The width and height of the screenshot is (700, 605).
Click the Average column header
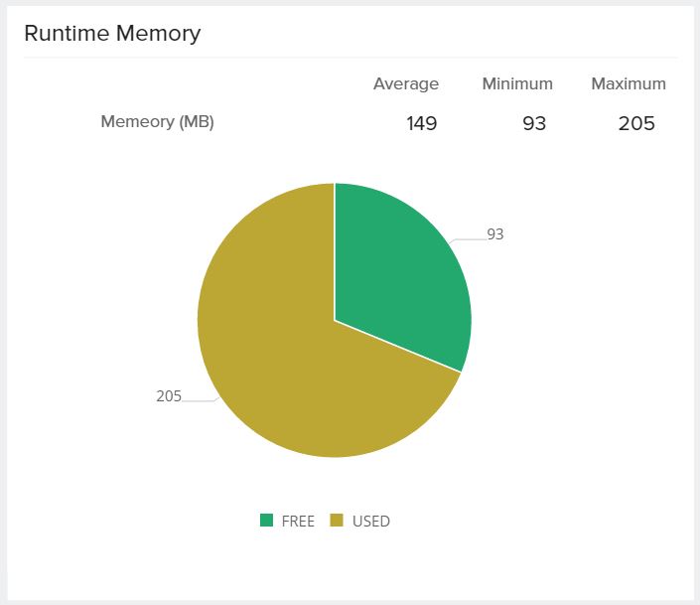pyautogui.click(x=405, y=83)
